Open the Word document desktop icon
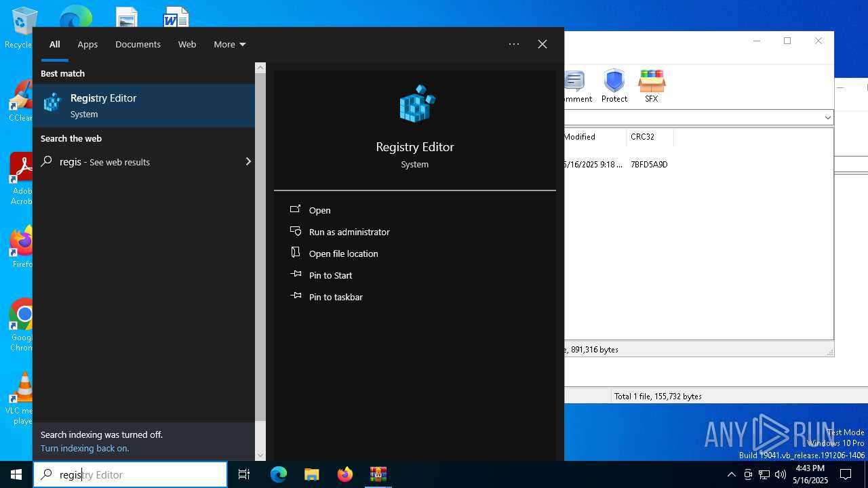The height and width of the screenshot is (488, 868). point(176,18)
